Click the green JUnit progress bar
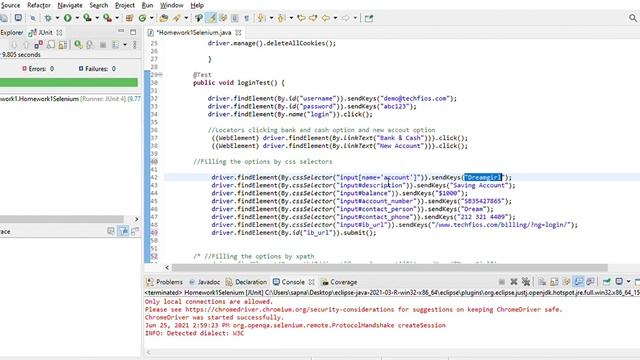Image resolution: width=640 pixels, height=360 pixels. 69,82
